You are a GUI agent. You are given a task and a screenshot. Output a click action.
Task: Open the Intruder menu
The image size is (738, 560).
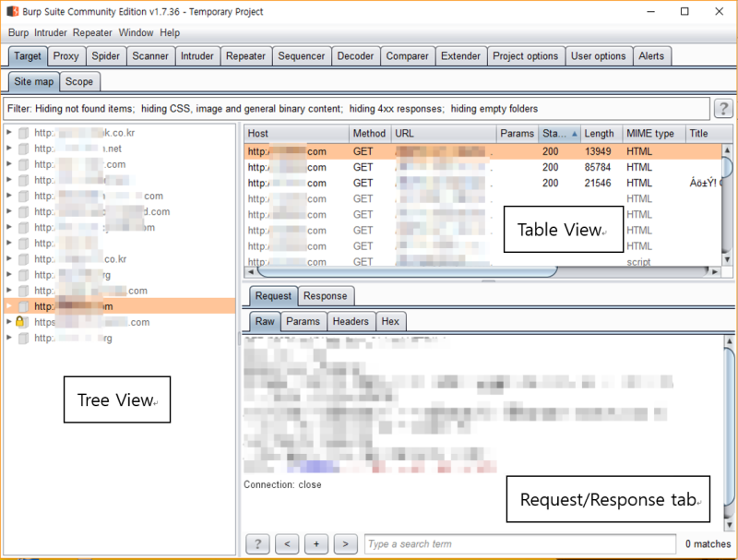[52, 32]
